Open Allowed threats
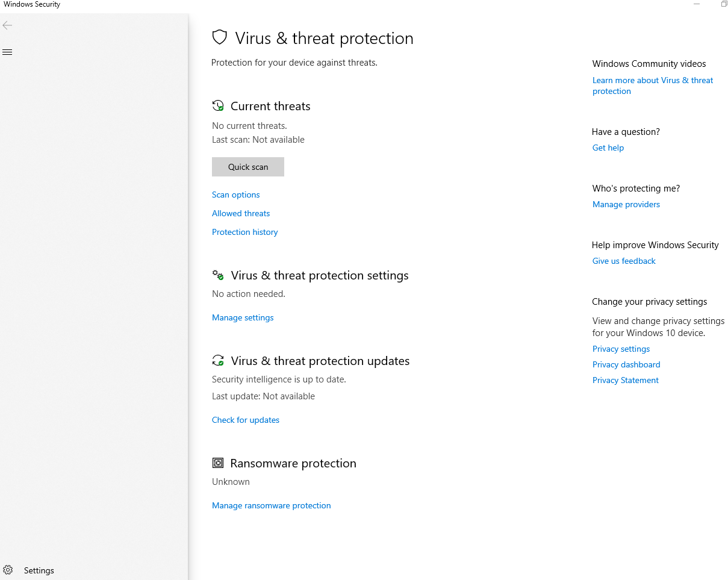Viewport: 728px width, 580px height. coord(241,213)
